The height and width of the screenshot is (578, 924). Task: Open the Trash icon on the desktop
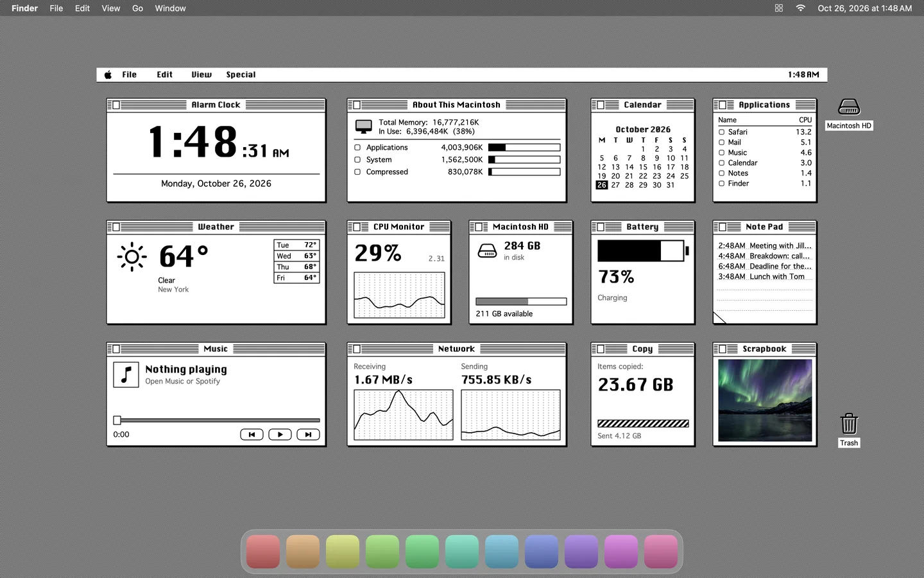tap(849, 424)
